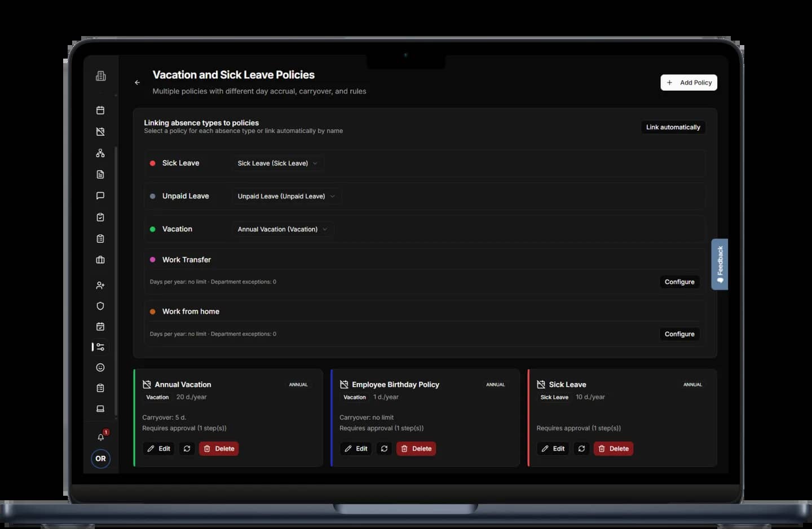Open the calendar icon in sidebar
812x529 pixels.
coord(100,110)
